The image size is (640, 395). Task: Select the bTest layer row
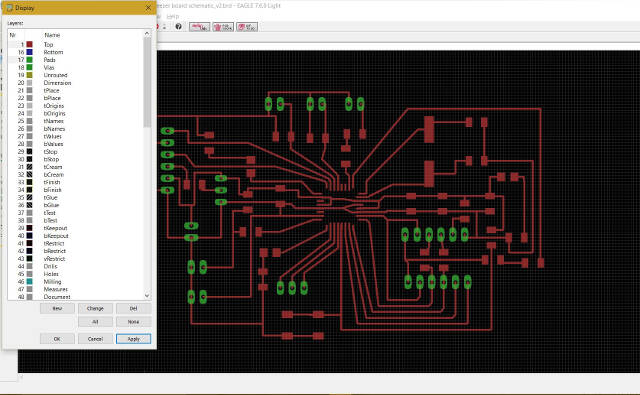pyautogui.click(x=76, y=220)
